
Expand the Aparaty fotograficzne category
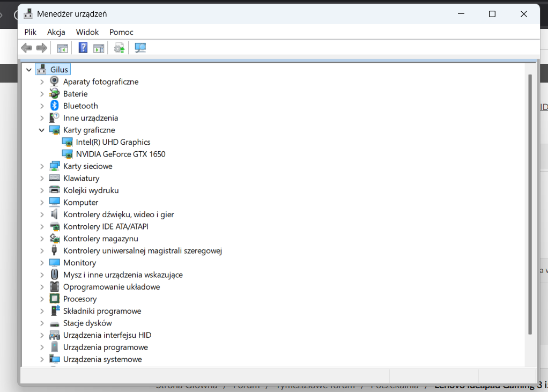42,82
